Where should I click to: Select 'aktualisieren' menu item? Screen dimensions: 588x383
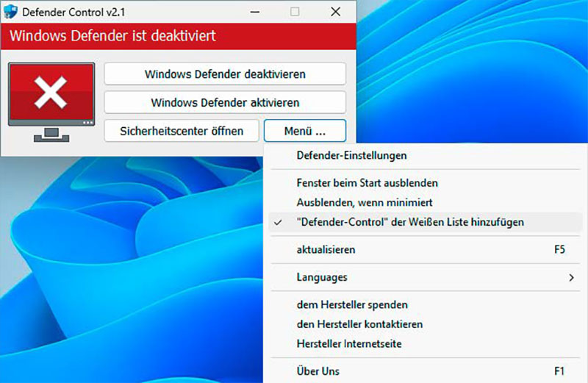(x=426, y=249)
